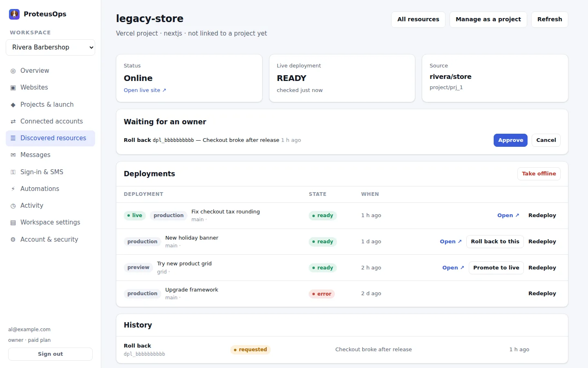Open the Activity clock icon
Screen dimensions: 588x368
13,206
